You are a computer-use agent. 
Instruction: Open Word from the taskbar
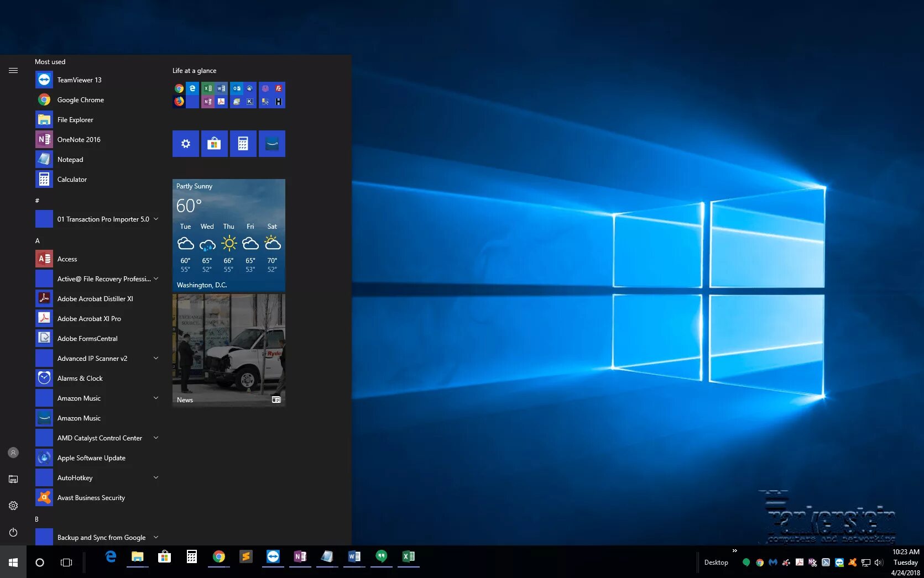[x=354, y=557]
